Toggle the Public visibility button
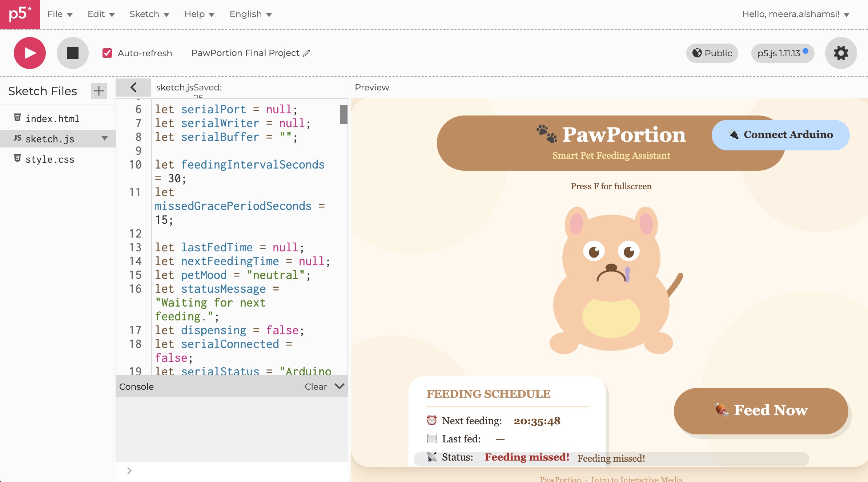Viewport: 868px width, 482px height. pyautogui.click(x=712, y=53)
